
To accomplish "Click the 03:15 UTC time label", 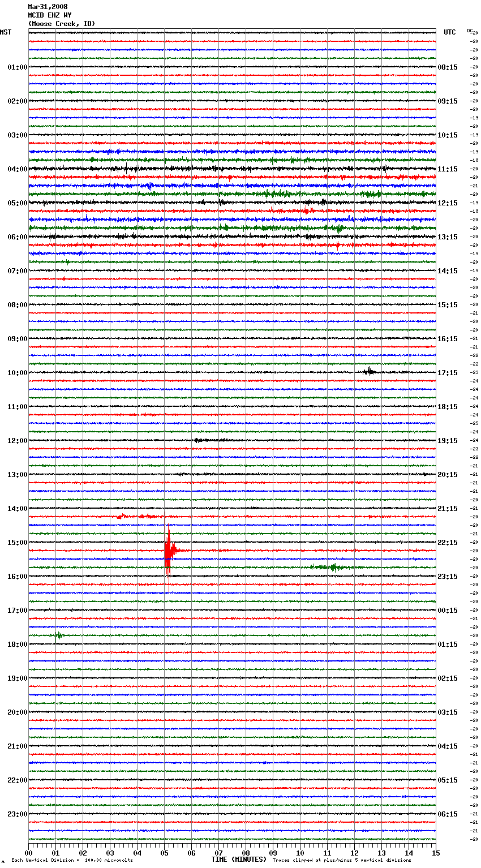I will (448, 712).
